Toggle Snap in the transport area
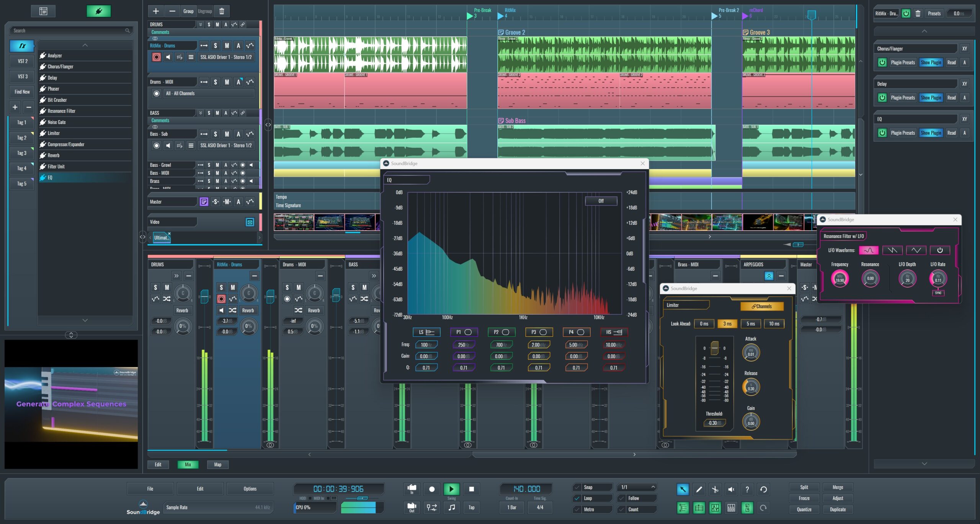The image size is (980, 524). [577, 487]
